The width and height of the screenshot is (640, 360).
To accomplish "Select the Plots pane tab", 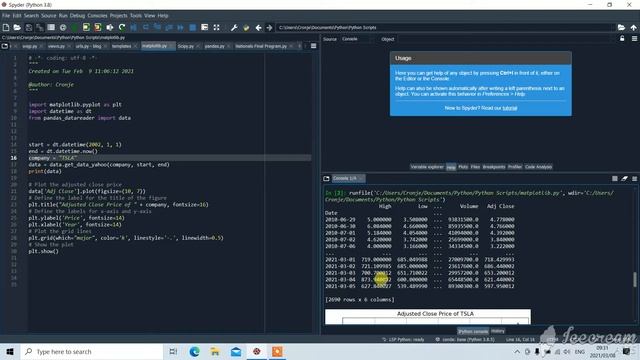I will 463,167.
